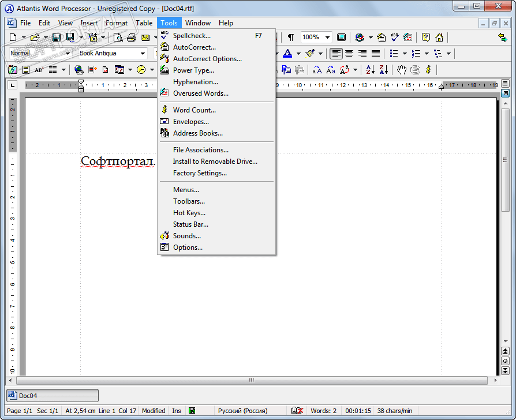This screenshot has width=516, height=420.
Task: Toggle paragraph marks pilcrow icon
Action: 290,37
